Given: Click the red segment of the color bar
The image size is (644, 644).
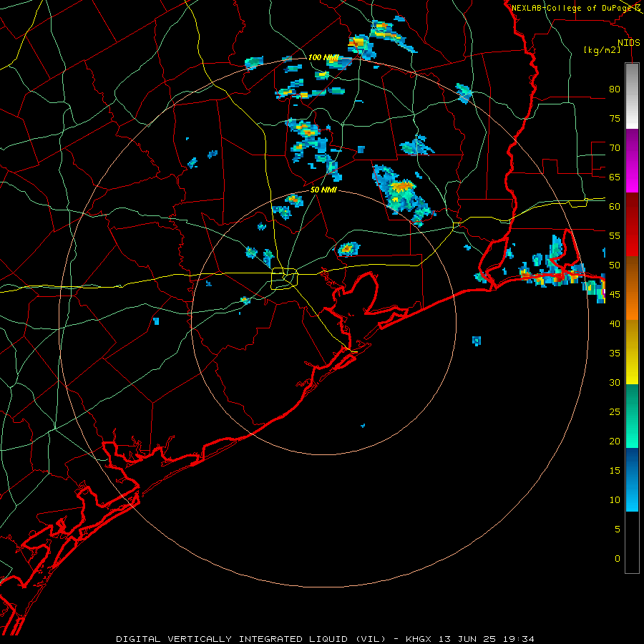Looking at the screenshot, I should 632,225.
